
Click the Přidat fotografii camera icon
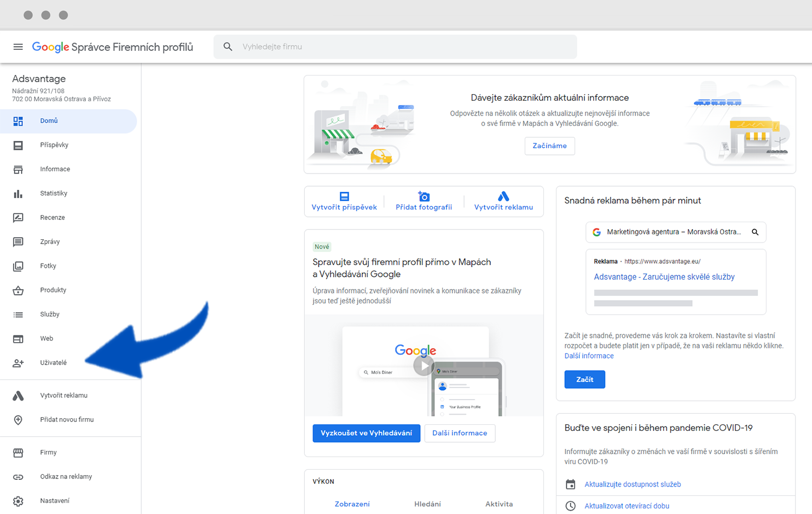pyautogui.click(x=424, y=196)
